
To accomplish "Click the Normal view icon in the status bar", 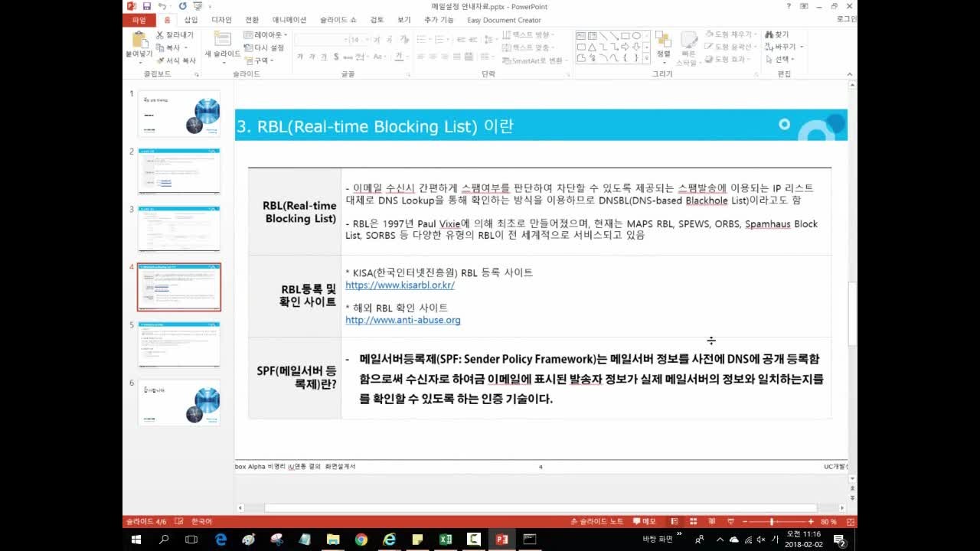I will (675, 521).
